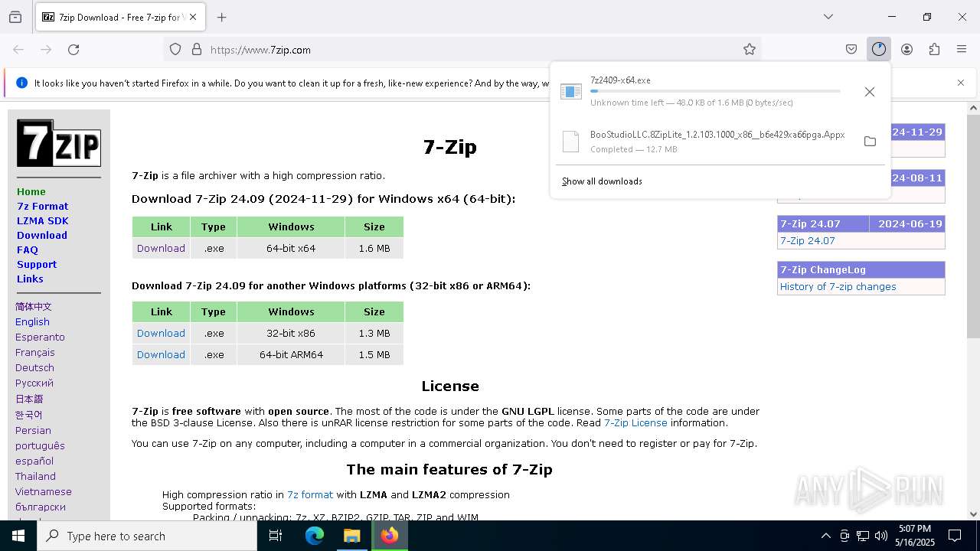Open Firefox recent browsing view icon
Screen dimensions: 980x551
(x=15, y=17)
